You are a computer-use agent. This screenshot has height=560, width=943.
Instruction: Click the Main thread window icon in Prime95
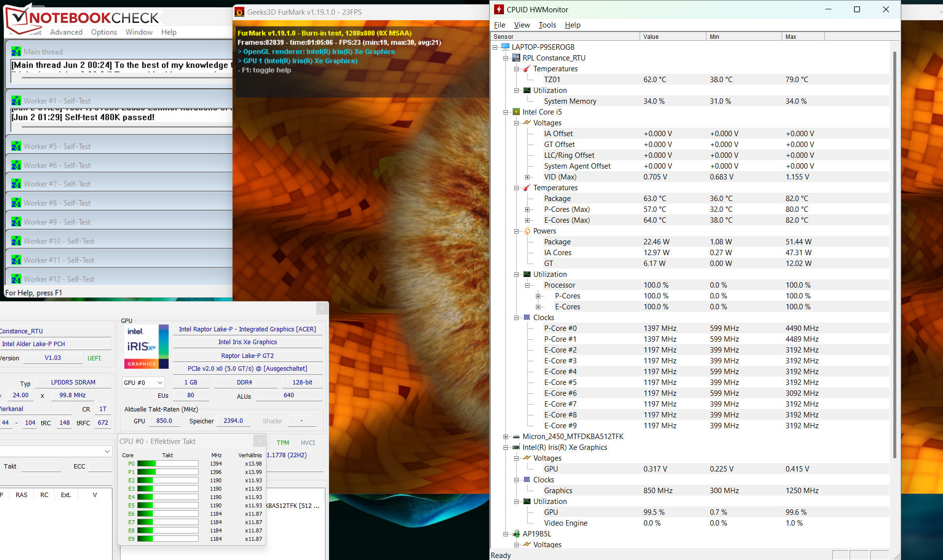coord(16,51)
